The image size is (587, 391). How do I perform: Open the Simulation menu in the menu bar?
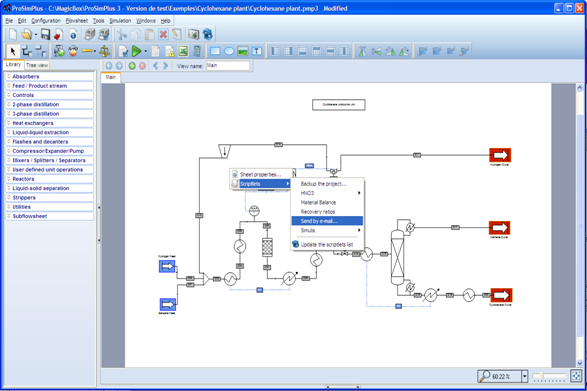[120, 21]
